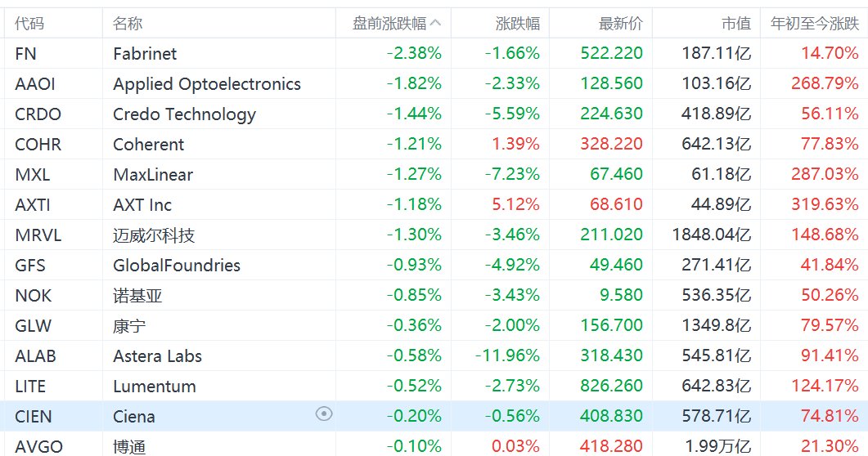Select the GFS ticker code
This screenshot has height=456, width=868.
(30, 266)
